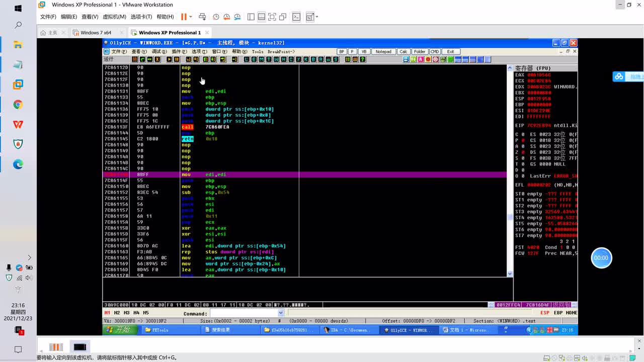
Task: Open the Memory map window (M icon)
Action: pos(261,59)
